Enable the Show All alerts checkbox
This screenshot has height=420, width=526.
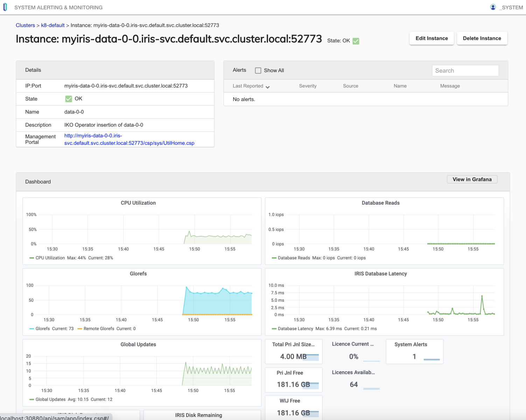pyautogui.click(x=258, y=70)
